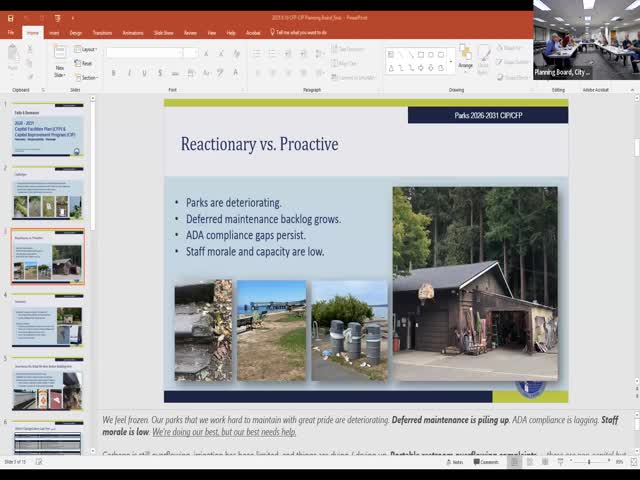This screenshot has height=480, width=640.
Task: Open Customize Quick Access Toolbar dropdown
Action: [73, 18]
